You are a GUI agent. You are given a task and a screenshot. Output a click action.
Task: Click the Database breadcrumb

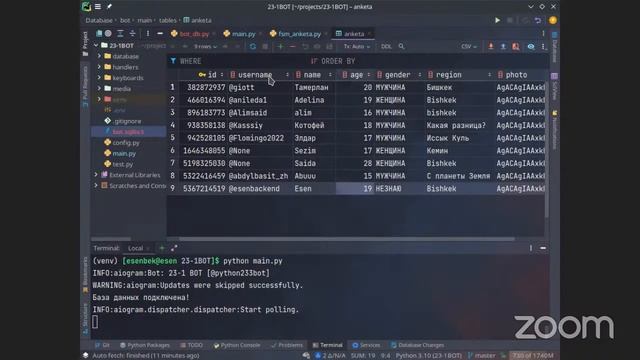[99, 20]
